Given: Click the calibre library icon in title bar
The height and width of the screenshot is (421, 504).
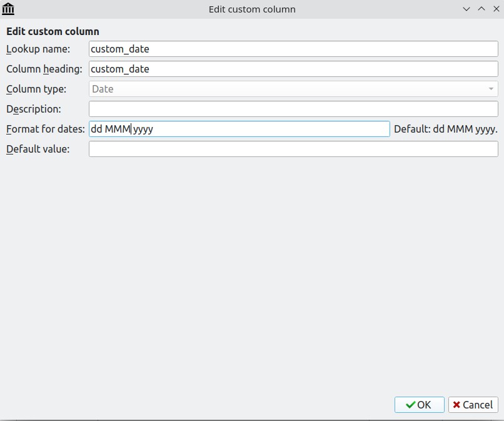Looking at the screenshot, I should [x=8, y=9].
